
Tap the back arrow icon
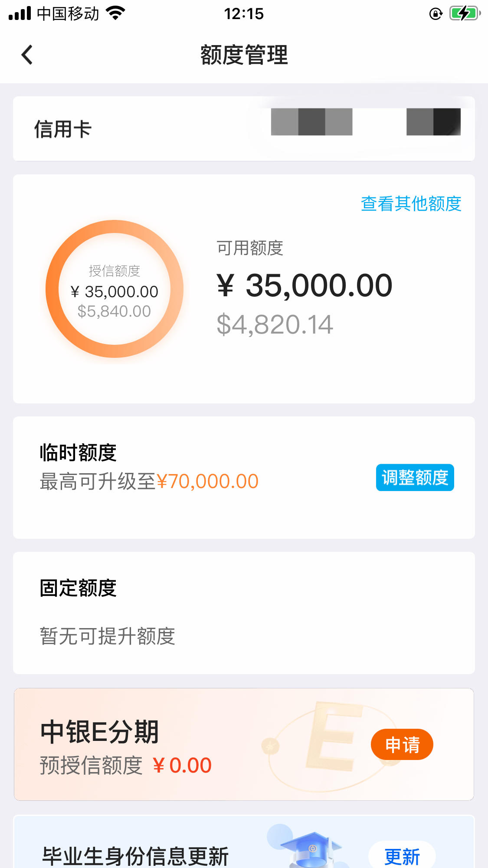[x=27, y=55]
